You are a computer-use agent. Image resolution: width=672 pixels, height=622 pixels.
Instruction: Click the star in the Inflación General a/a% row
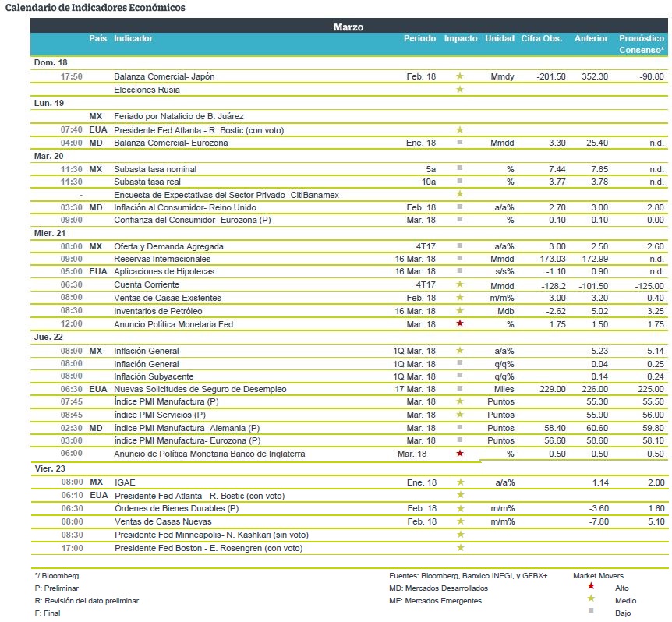[460, 351]
